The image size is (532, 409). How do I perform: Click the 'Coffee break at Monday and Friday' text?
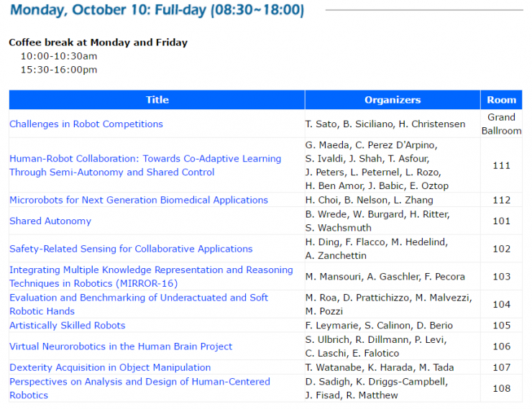click(98, 42)
